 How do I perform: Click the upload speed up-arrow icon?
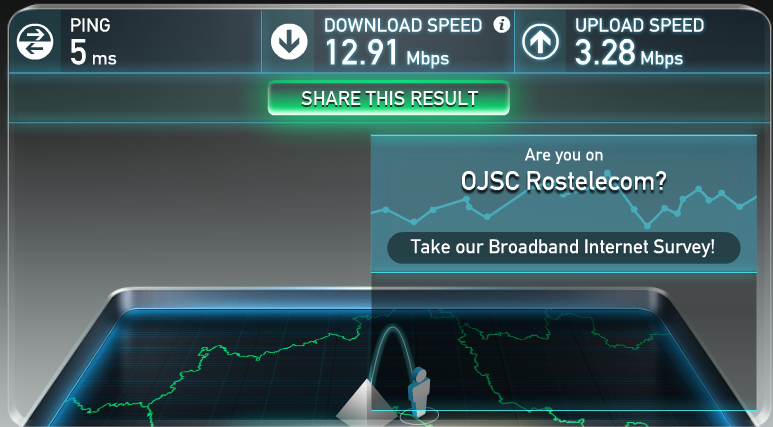click(540, 42)
